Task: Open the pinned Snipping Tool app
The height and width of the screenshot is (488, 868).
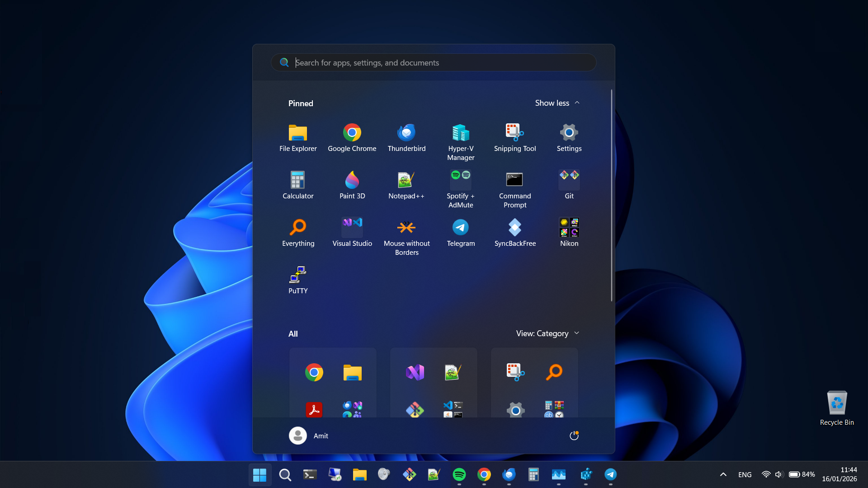Action: [515, 138]
